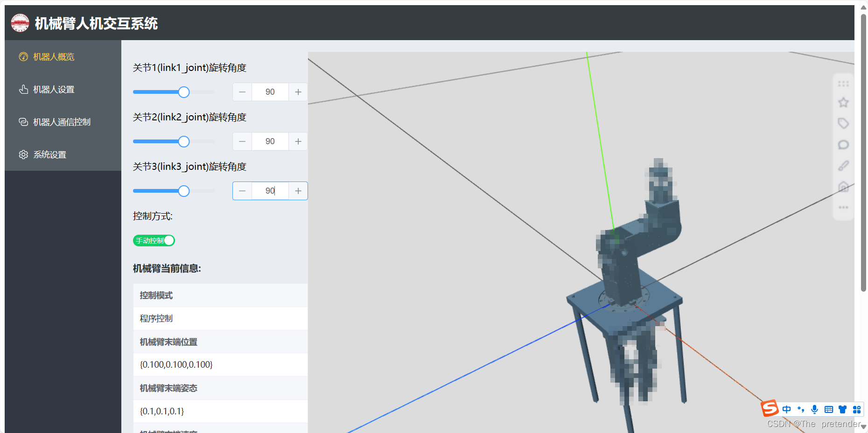This screenshot has height=433, width=868.
Task: Open the Sogou toolbox menu icon
Action: point(857,409)
